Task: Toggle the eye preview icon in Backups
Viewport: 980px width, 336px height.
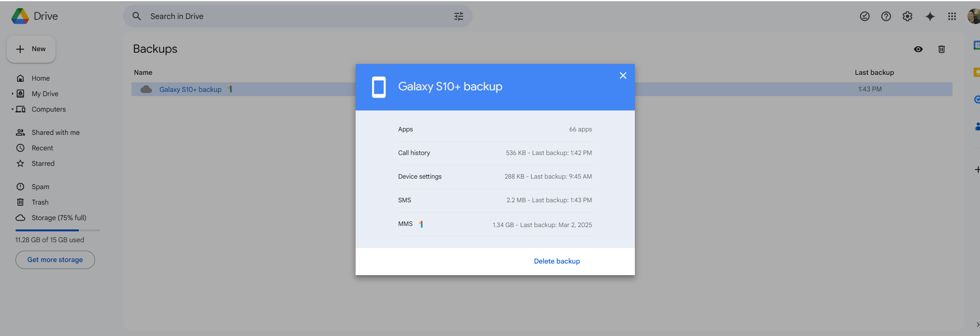Action: (x=918, y=49)
